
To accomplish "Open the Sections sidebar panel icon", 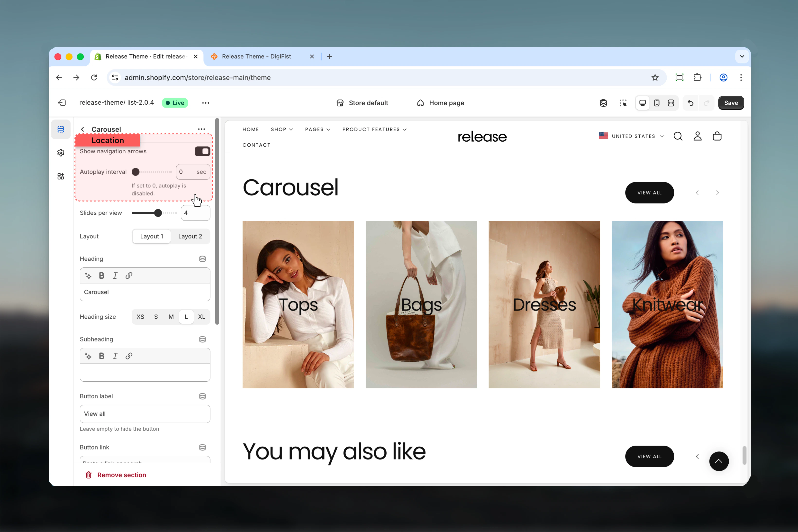I will [61, 129].
